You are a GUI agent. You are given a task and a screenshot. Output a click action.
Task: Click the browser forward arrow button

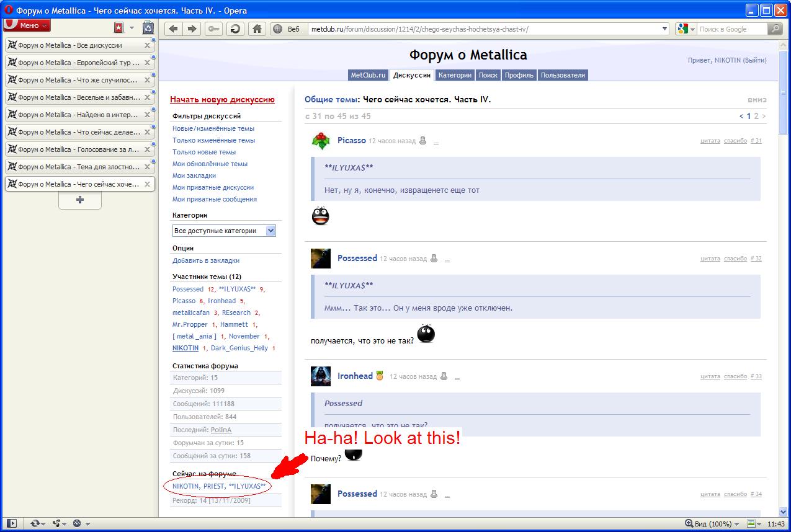click(192, 29)
